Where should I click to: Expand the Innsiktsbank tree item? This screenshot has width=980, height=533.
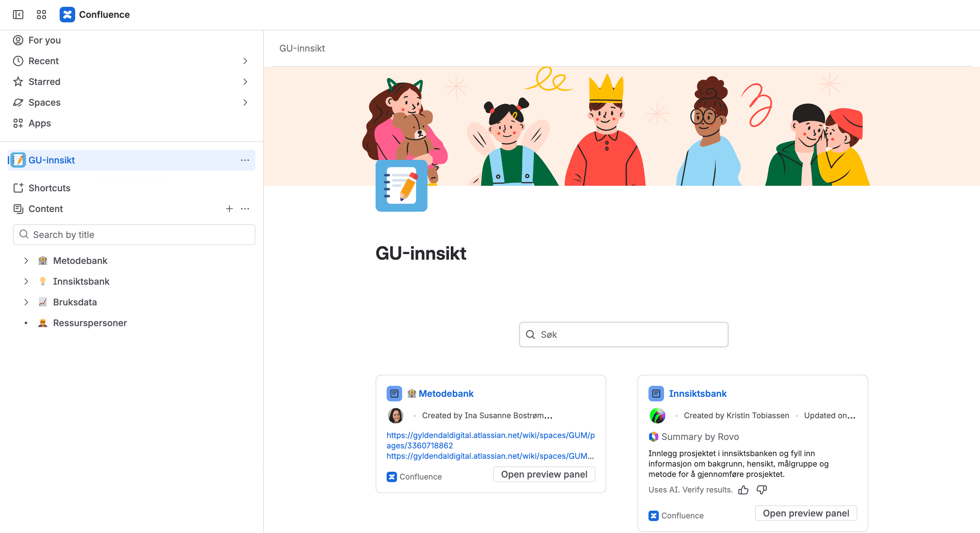pos(26,281)
